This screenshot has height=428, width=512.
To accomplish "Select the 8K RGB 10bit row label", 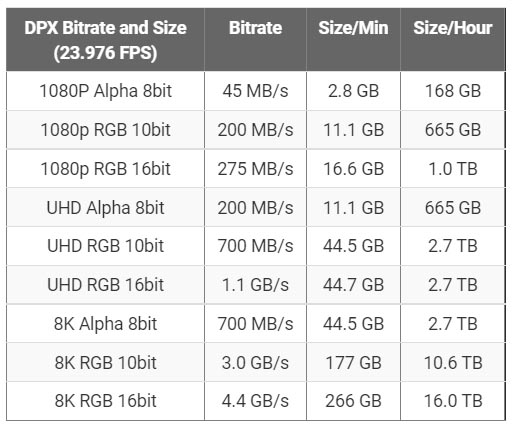I will coord(105,363).
